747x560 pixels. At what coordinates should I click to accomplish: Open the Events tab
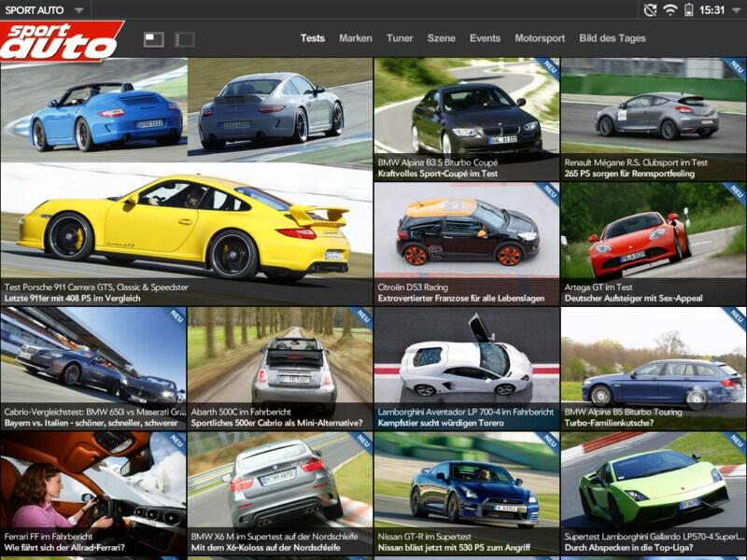(485, 38)
